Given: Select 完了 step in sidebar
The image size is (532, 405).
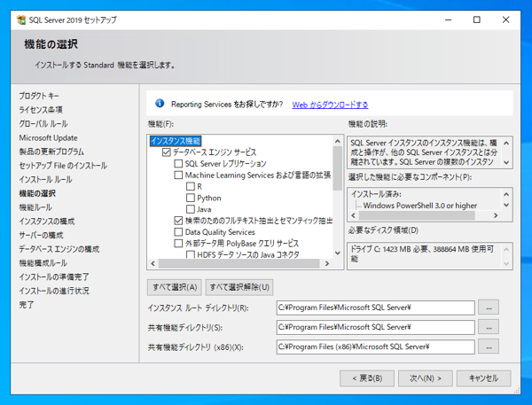Looking at the screenshot, I should click(26, 305).
